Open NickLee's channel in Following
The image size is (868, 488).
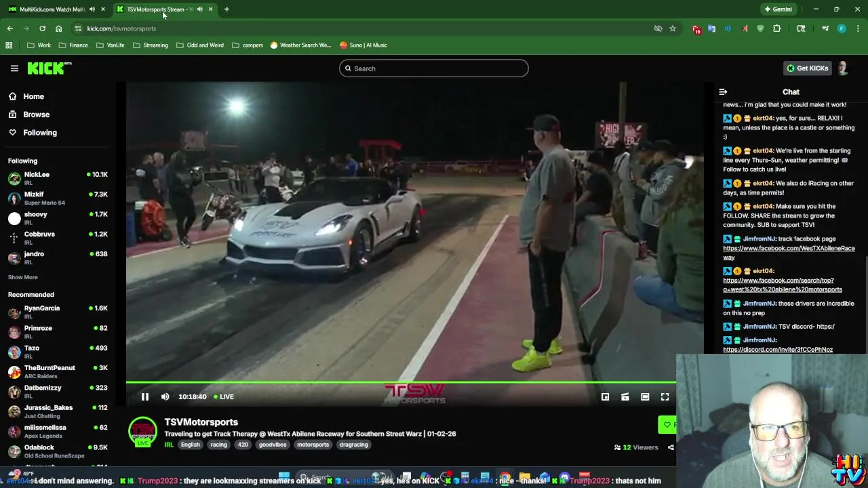pos(58,178)
